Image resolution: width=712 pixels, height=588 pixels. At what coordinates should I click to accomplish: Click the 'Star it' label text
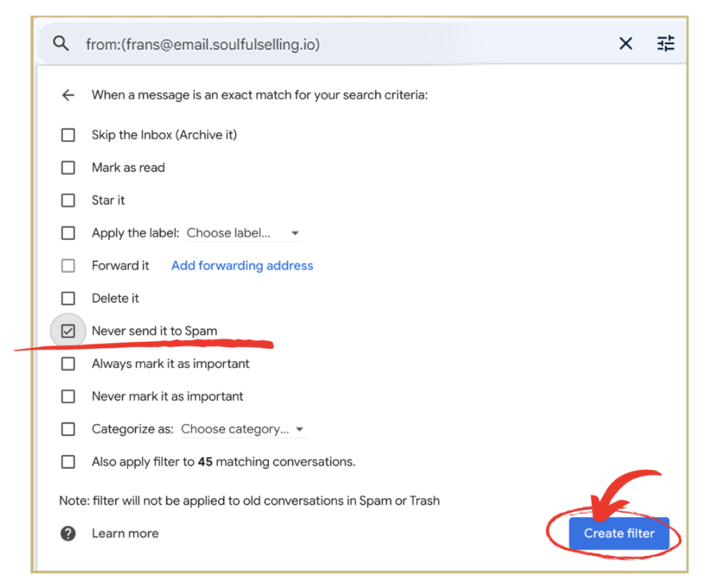(x=108, y=200)
